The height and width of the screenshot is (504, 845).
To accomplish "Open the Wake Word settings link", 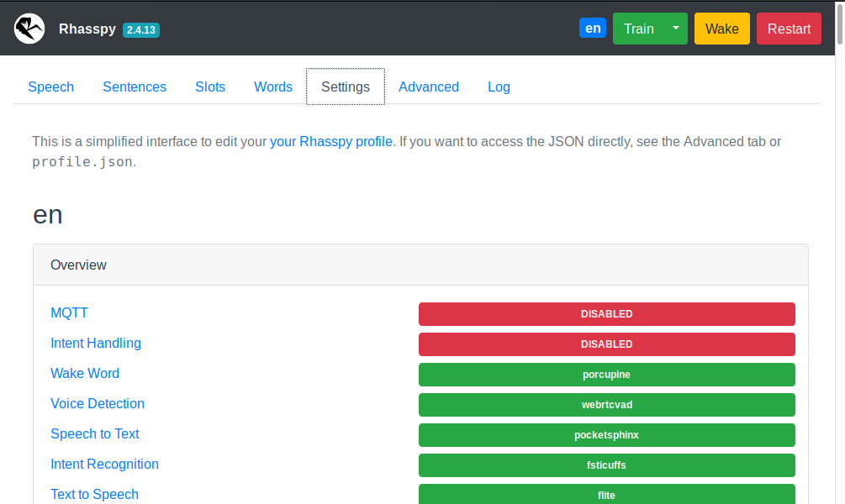I will (x=85, y=373).
